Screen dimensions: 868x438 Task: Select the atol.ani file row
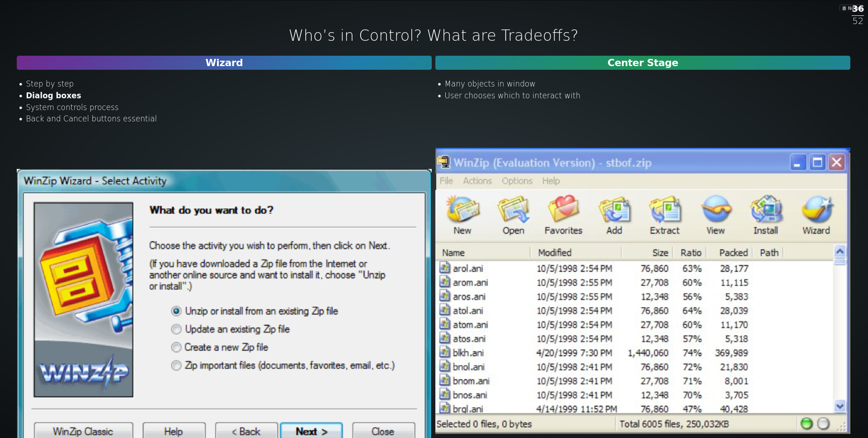635,310
